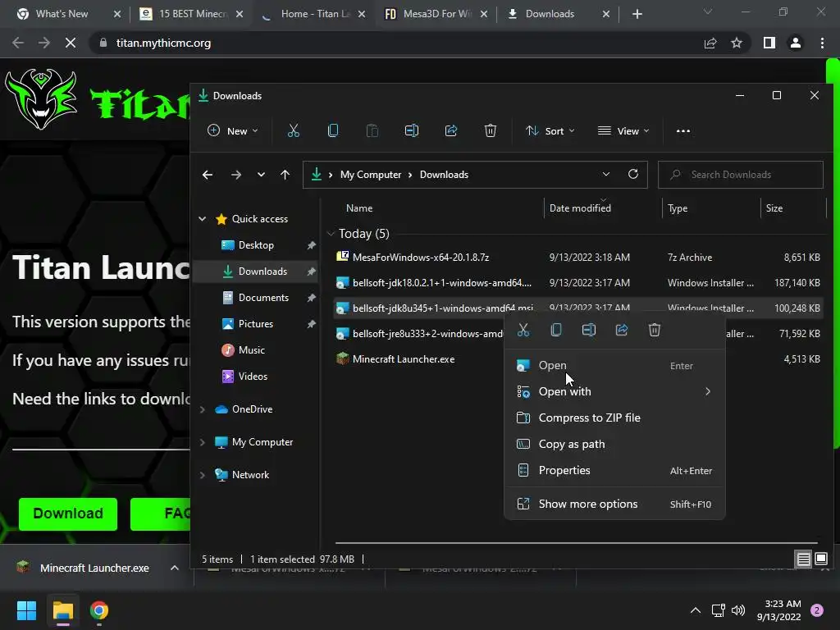The width and height of the screenshot is (840, 630).
Task: Click the Chrome share page icon
Action: [710, 43]
